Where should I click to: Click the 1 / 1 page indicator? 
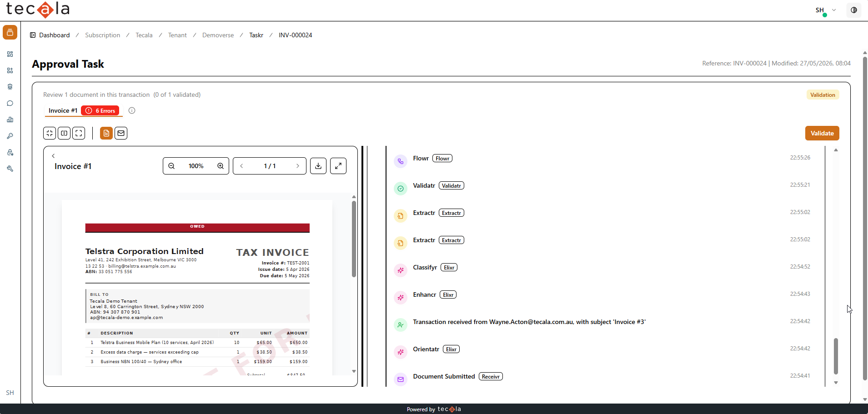tap(270, 166)
